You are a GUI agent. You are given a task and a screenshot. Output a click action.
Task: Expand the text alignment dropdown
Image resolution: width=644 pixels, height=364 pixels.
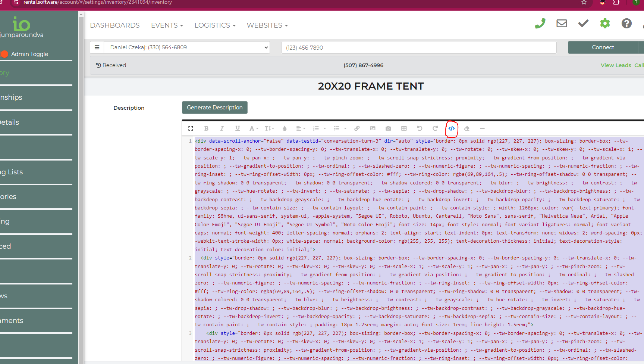click(x=301, y=128)
